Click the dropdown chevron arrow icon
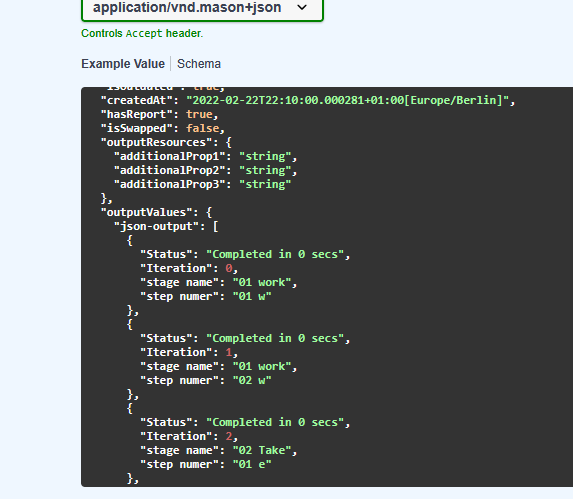The image size is (573, 499). point(302,7)
